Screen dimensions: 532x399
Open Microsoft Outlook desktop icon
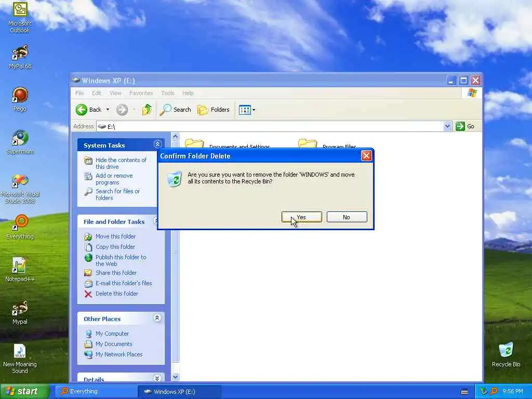[x=20, y=17]
